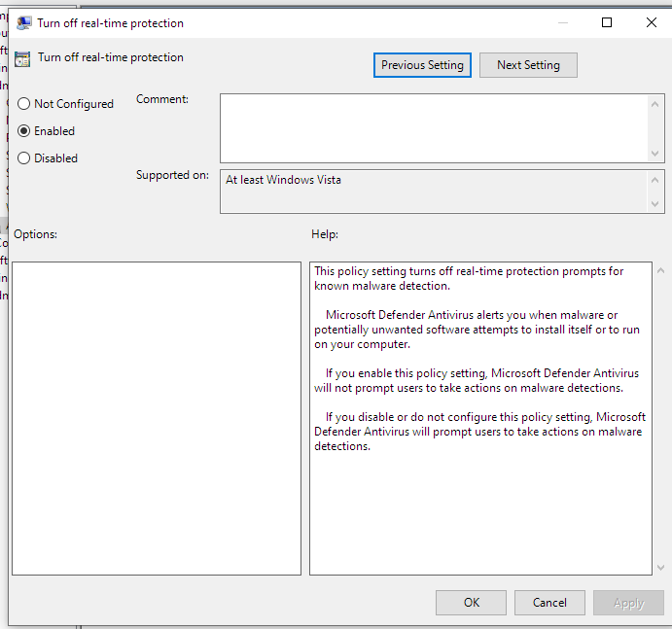Click the Help sentence beginning 'If you enable this policy'
Viewport: 672px width, 629px height.
coord(477,380)
